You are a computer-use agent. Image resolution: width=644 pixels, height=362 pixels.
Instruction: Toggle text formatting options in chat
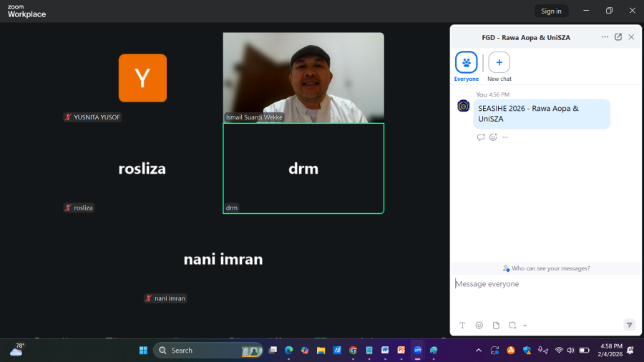click(462, 325)
